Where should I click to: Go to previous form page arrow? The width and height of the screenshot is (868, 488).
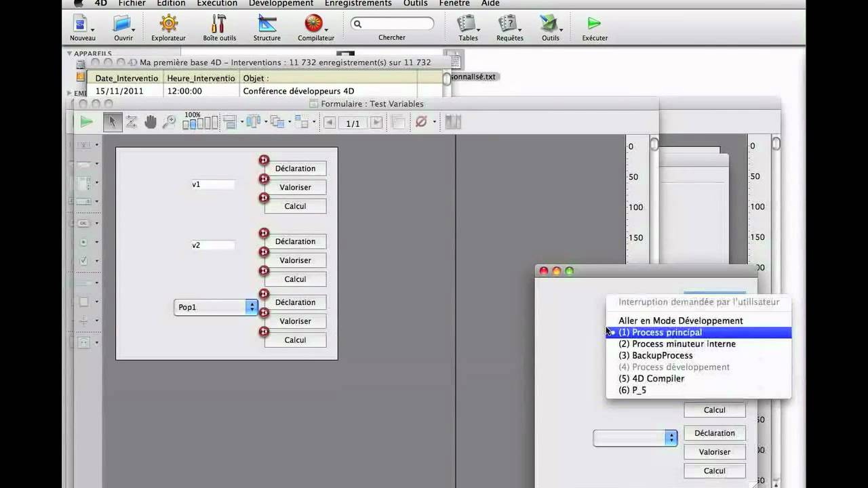330,123
